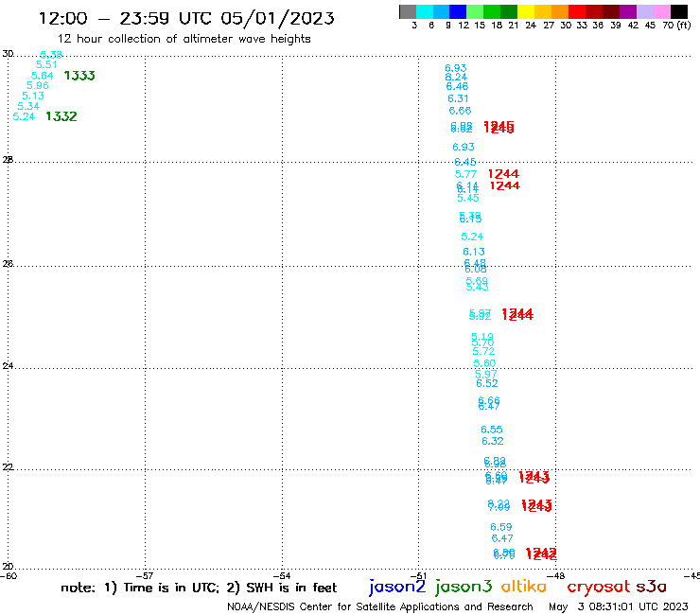Click the yellow swatch labeled 24 in legend
Viewport: 700px width, 615px height.
[526, 11]
